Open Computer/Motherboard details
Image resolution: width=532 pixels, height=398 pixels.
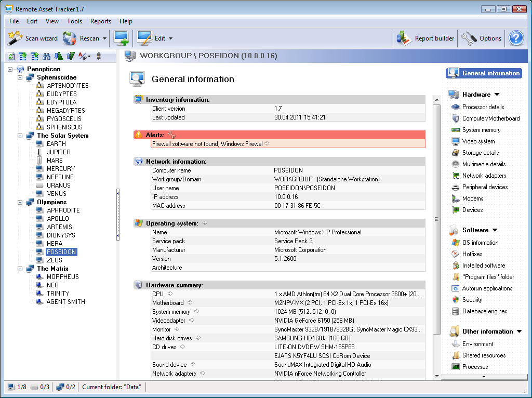pyautogui.click(x=491, y=118)
